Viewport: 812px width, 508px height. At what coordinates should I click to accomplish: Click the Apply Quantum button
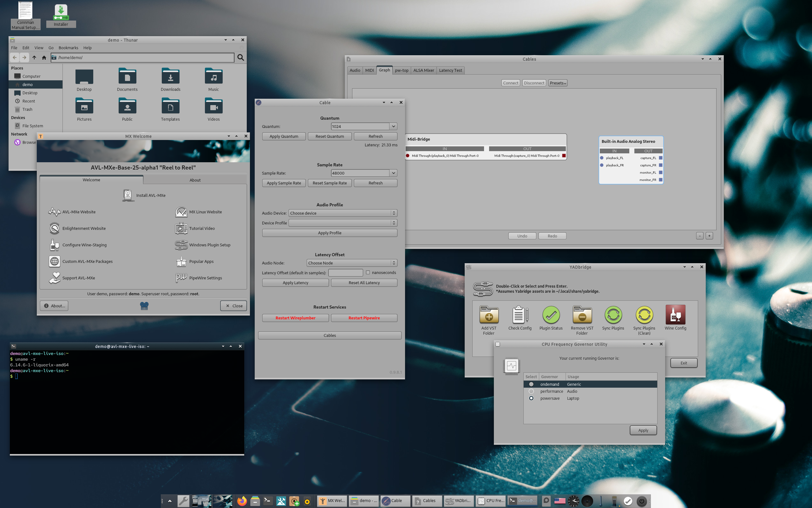284,136
